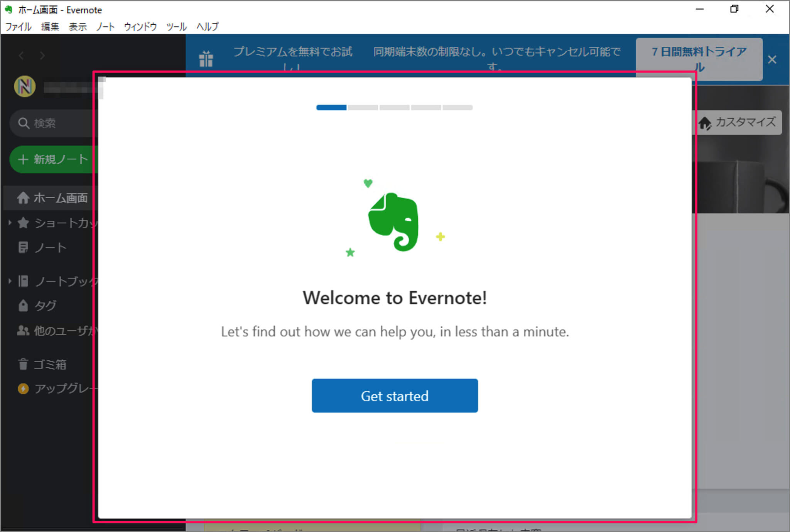The width and height of the screenshot is (790, 532).
Task: Click the first progress bar segment
Action: point(331,107)
